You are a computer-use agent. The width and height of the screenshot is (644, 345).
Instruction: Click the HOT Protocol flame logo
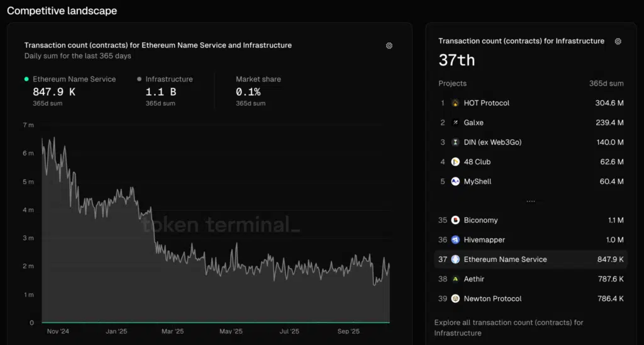coord(455,103)
